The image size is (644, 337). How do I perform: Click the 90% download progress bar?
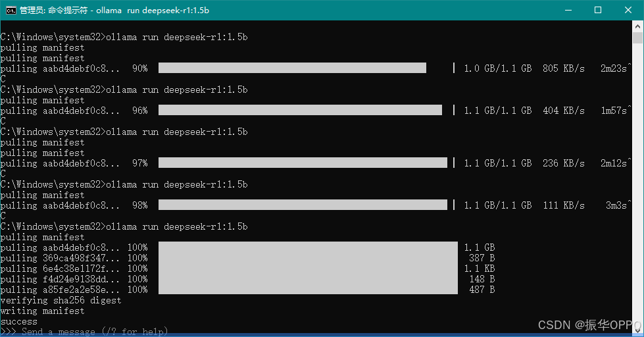[292, 68]
